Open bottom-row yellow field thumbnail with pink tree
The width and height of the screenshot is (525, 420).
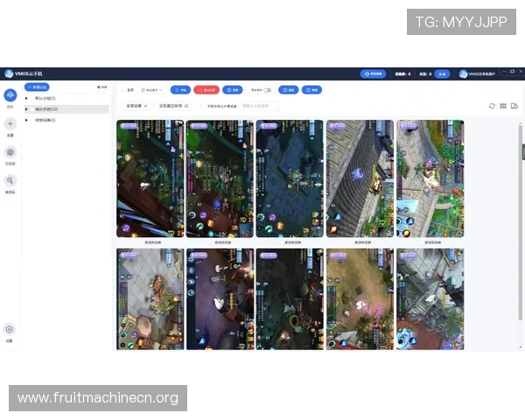[x=360, y=299]
